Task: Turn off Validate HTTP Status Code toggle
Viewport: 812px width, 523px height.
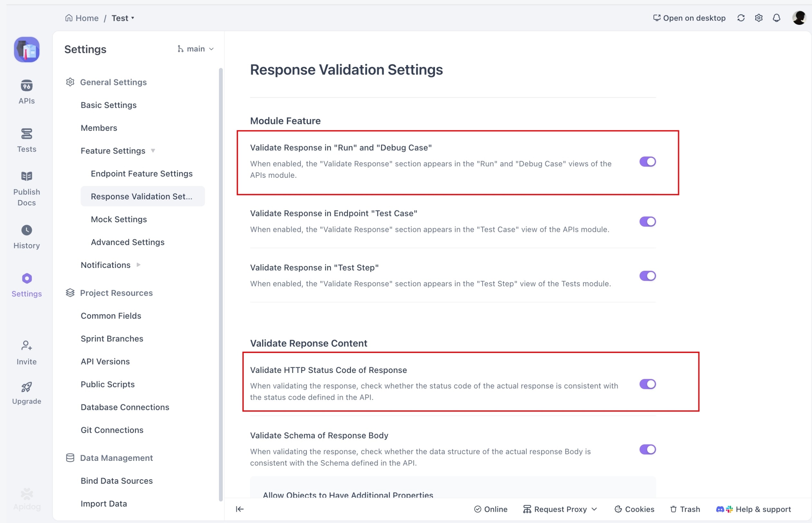Action: pyautogui.click(x=647, y=385)
